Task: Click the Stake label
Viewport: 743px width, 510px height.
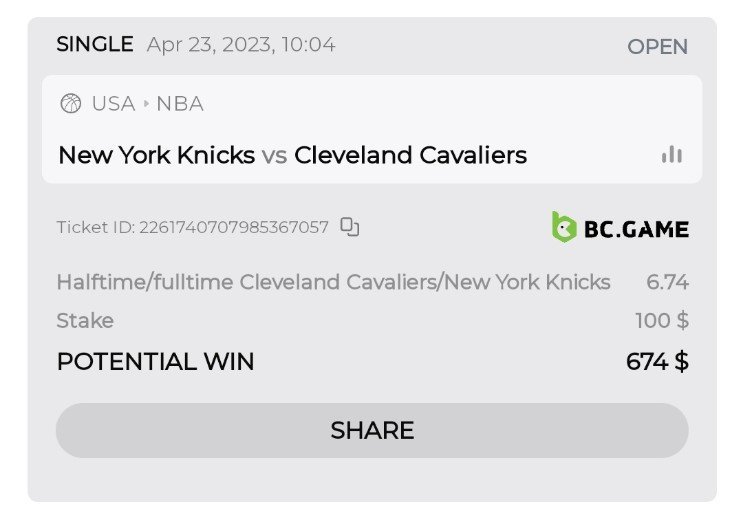Action: (x=85, y=321)
